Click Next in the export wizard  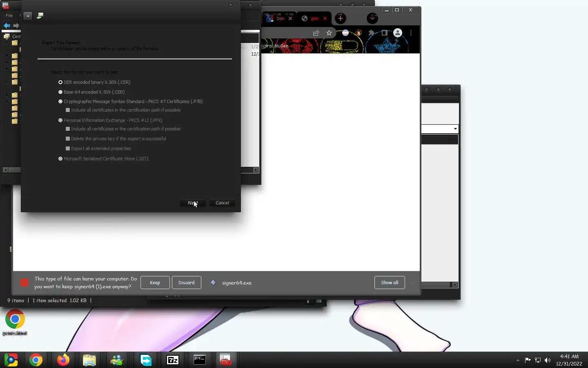pyautogui.click(x=193, y=203)
